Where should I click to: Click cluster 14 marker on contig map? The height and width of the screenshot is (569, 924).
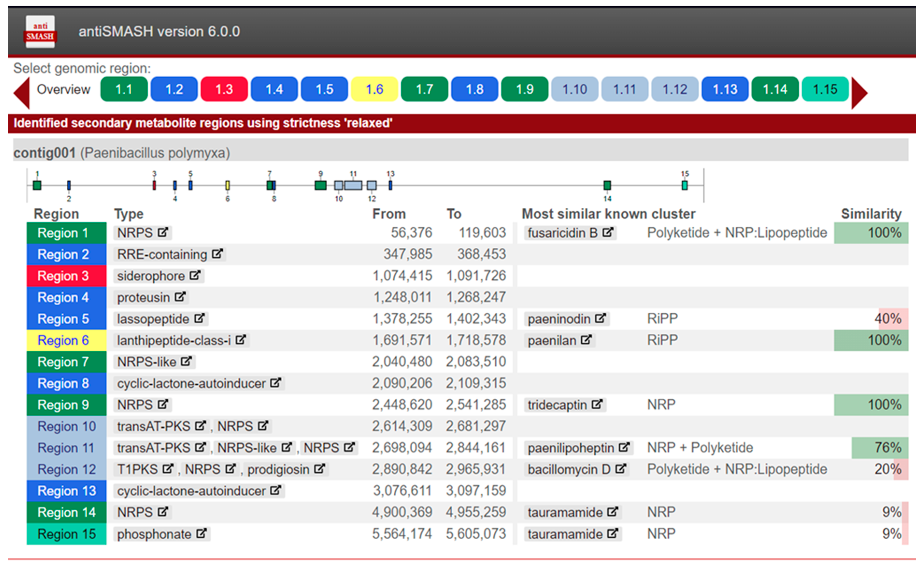click(607, 185)
